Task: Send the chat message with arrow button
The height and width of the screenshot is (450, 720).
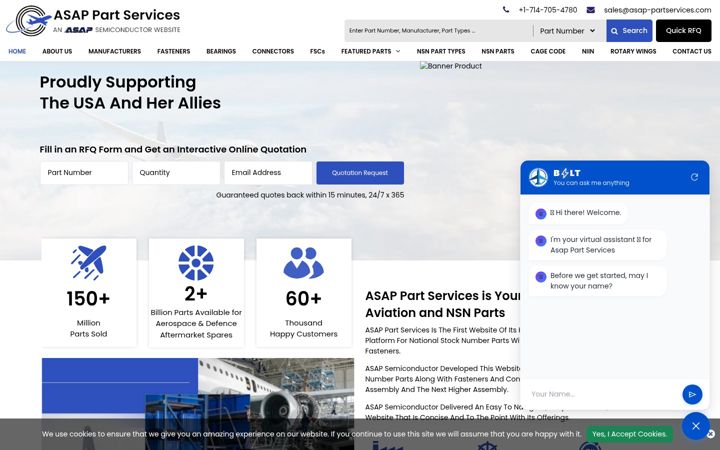Action: (692, 394)
